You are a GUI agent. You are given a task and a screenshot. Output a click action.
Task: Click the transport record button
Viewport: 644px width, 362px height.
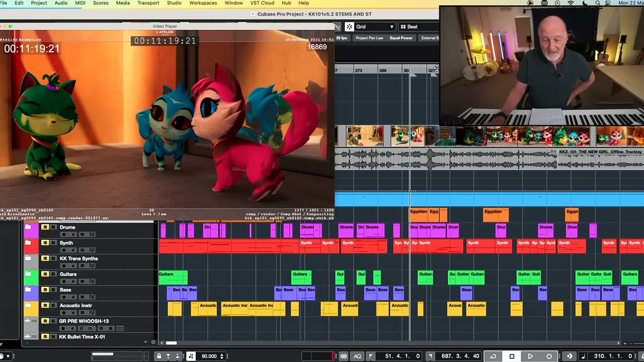tap(549, 356)
